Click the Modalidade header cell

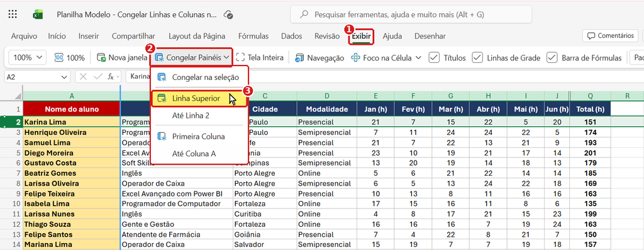pyautogui.click(x=326, y=109)
